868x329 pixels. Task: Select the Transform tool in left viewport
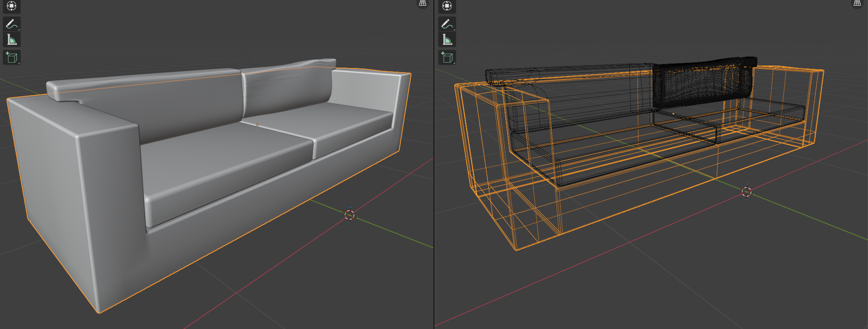tap(12, 6)
